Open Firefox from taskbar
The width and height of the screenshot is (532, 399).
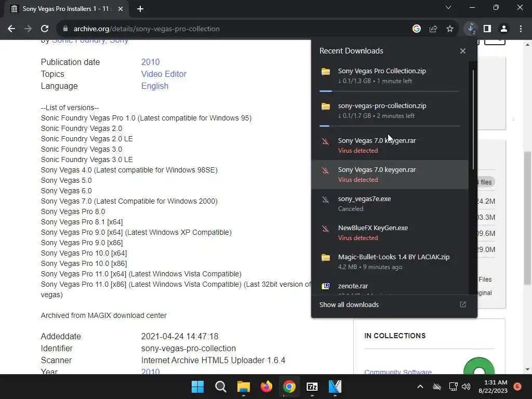(x=267, y=387)
